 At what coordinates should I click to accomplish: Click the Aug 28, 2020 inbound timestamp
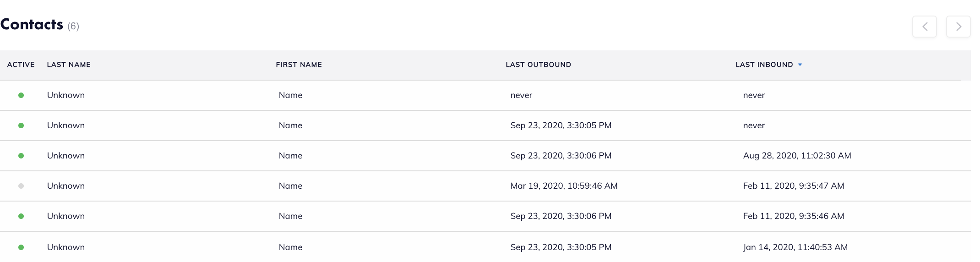[797, 156]
